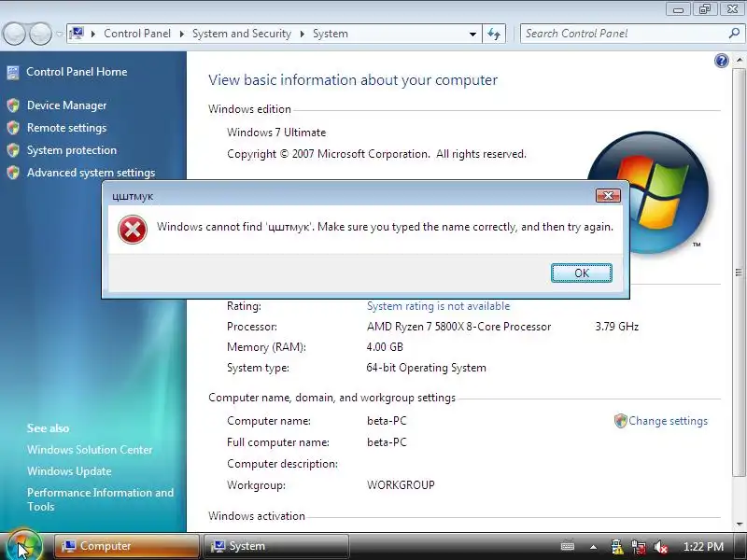The width and height of the screenshot is (747, 560).
Task: Switch to Computer taskbar button
Action: tap(126, 546)
